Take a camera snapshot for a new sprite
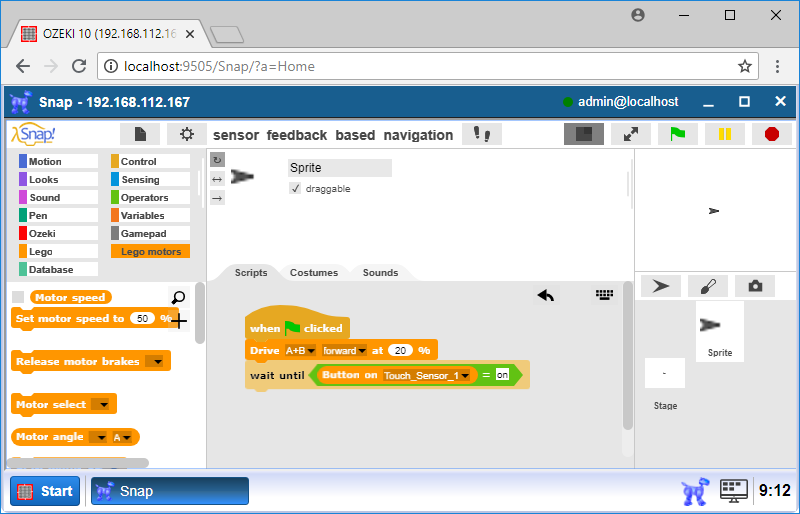Viewport: 800px width, 514px height. (x=755, y=286)
